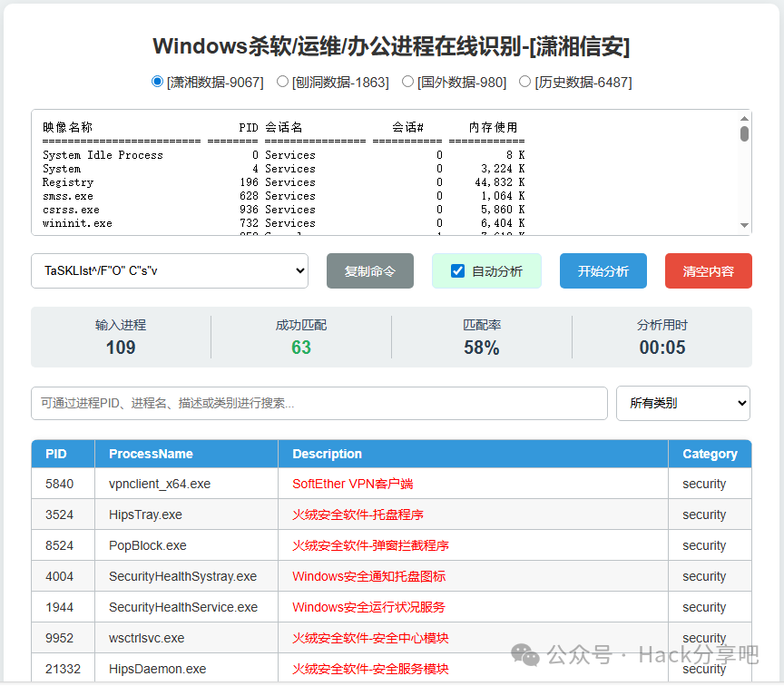The width and height of the screenshot is (784, 686).
Task: Click PID 8524 cell
Action: tap(63, 545)
